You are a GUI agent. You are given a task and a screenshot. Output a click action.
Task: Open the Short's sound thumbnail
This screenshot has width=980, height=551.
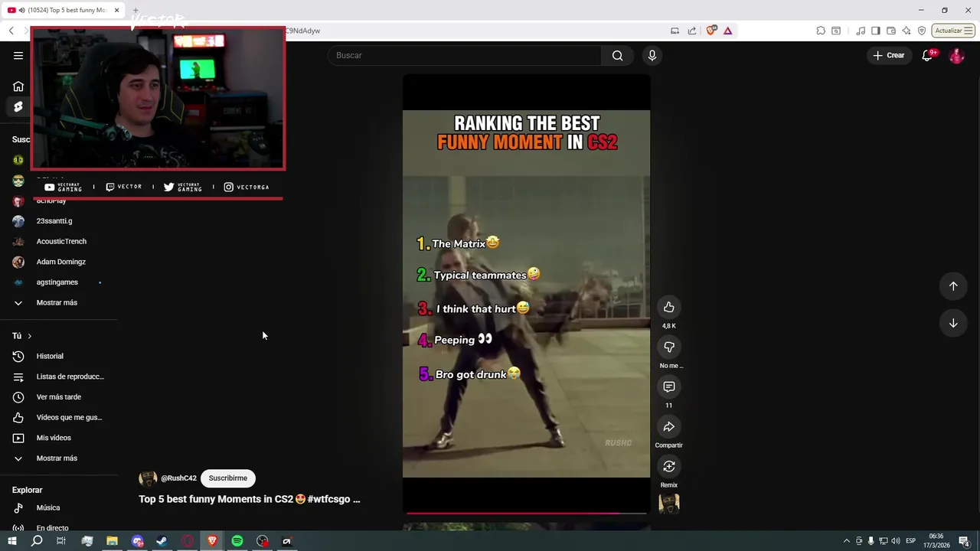point(668,504)
